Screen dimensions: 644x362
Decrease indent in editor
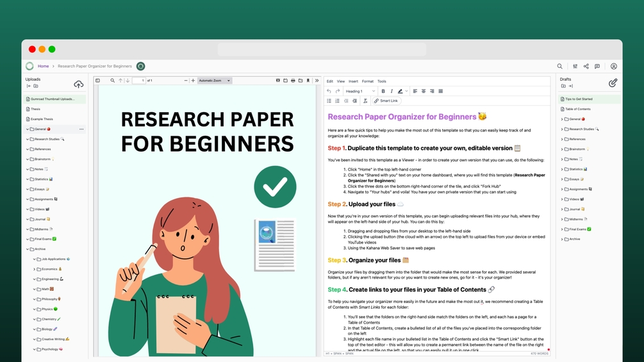pyautogui.click(x=346, y=101)
